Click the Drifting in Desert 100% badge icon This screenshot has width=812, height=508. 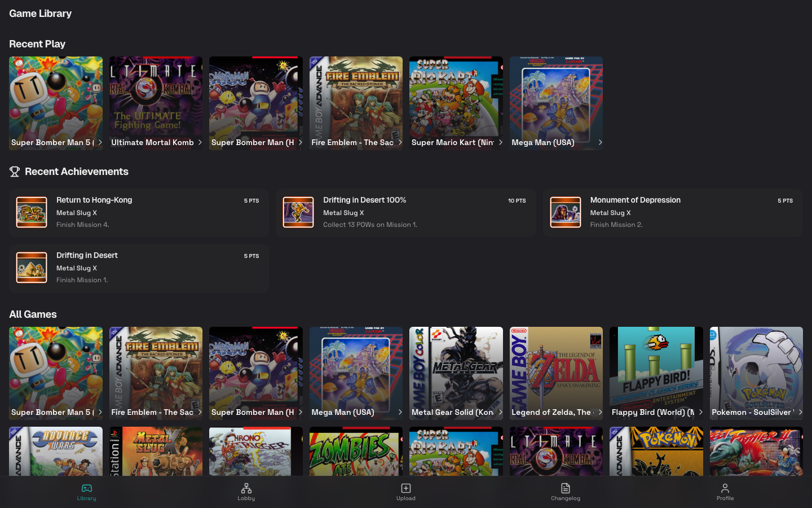click(298, 212)
